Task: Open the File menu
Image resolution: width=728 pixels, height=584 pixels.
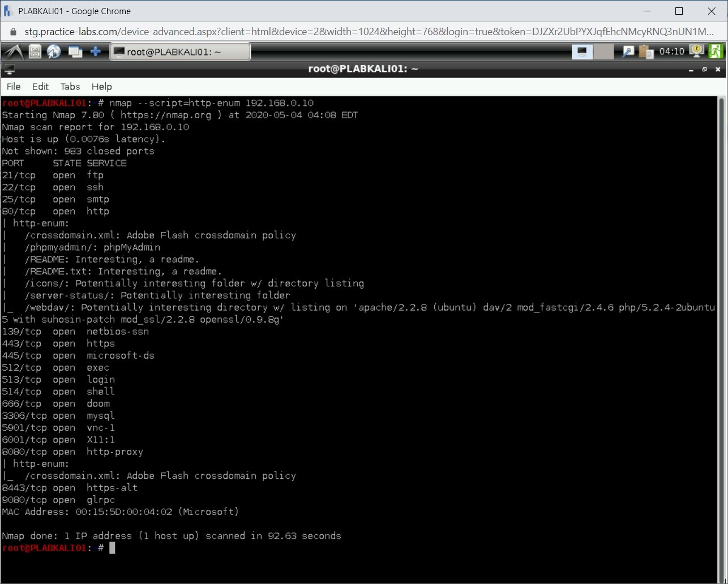Action: click(14, 87)
